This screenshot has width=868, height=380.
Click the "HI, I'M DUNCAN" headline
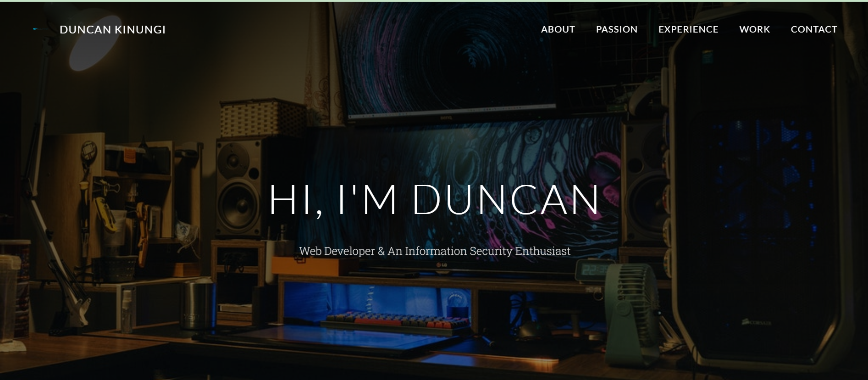tap(434, 199)
